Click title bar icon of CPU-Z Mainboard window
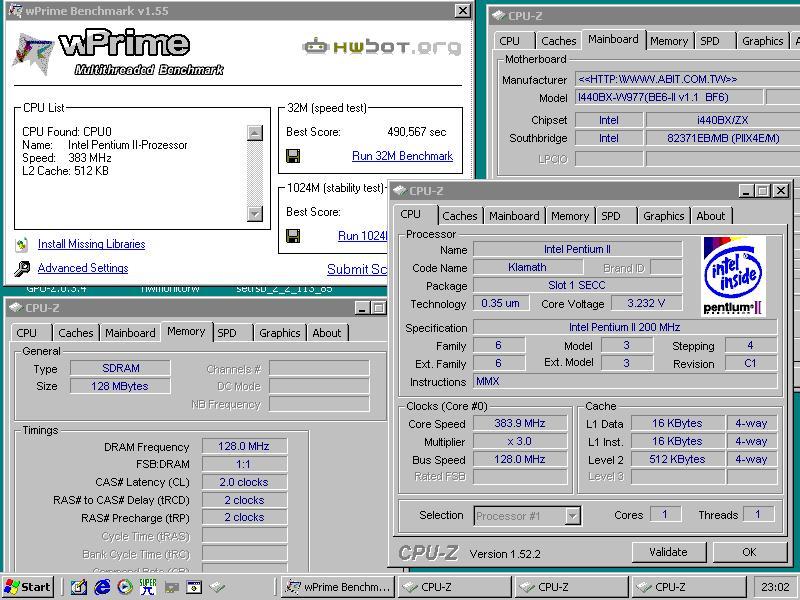The height and width of the screenshot is (600, 800). click(x=498, y=16)
